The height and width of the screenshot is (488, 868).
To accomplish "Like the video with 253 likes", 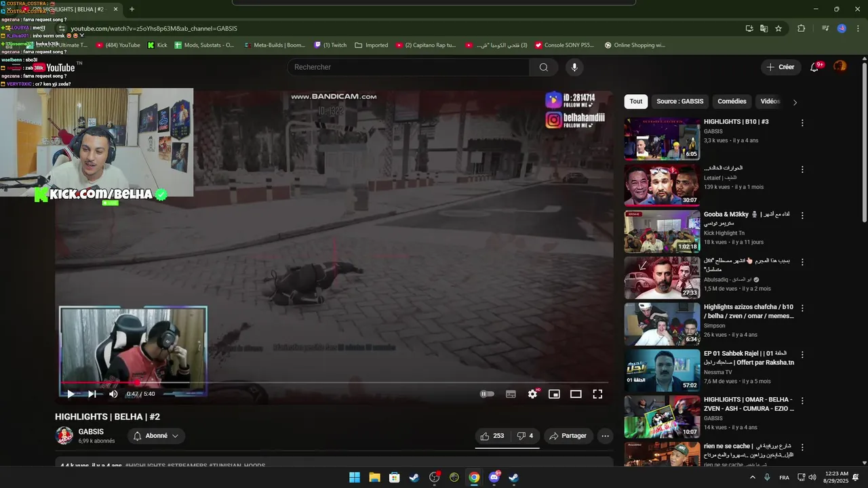I will click(x=492, y=436).
